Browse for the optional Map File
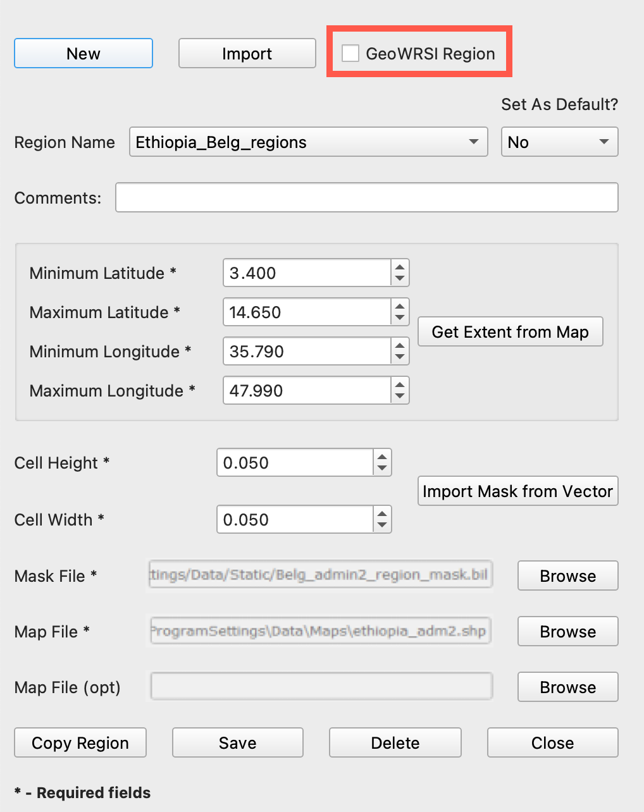This screenshot has height=812, width=644. (x=567, y=687)
